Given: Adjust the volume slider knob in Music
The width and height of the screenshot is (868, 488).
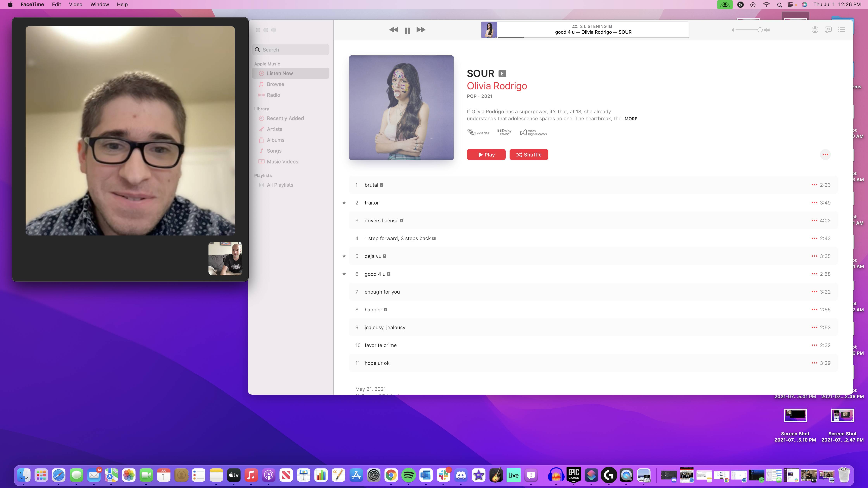Looking at the screenshot, I should click(x=760, y=30).
